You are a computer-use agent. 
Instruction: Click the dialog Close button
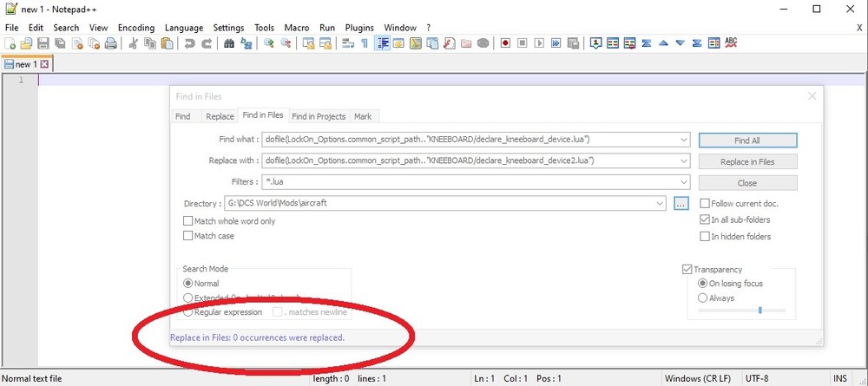748,183
